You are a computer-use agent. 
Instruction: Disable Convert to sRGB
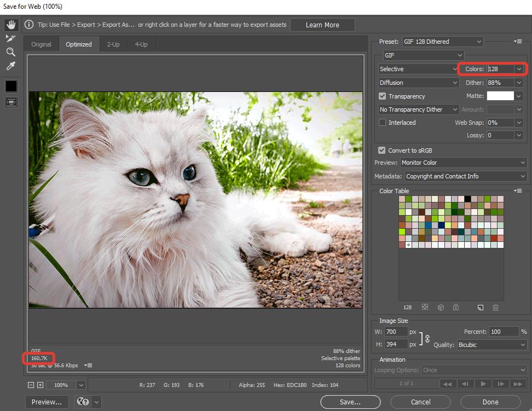point(382,150)
